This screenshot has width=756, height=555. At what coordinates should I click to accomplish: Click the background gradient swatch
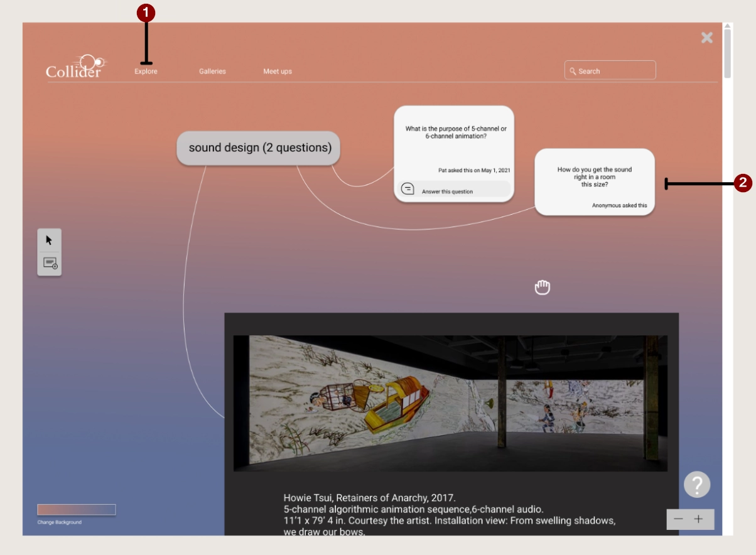76,510
